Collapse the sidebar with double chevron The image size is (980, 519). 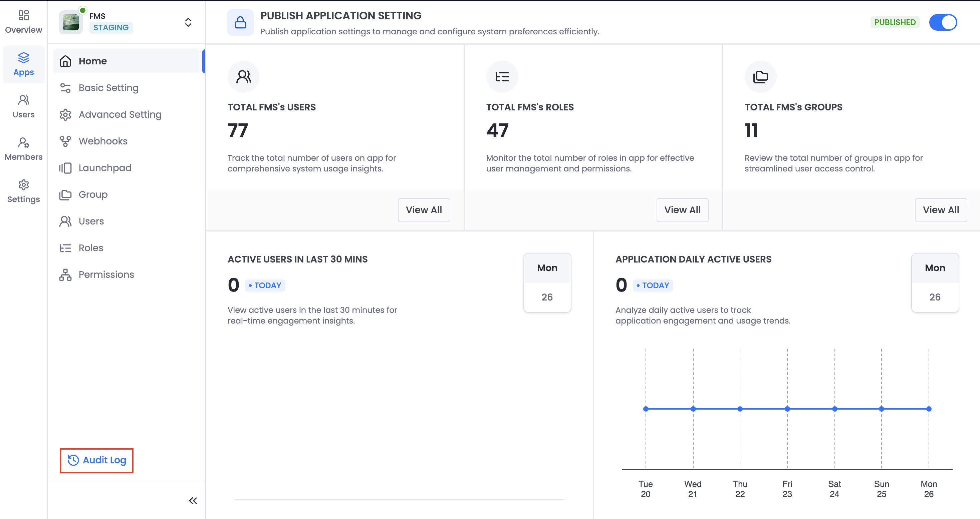coord(193,500)
